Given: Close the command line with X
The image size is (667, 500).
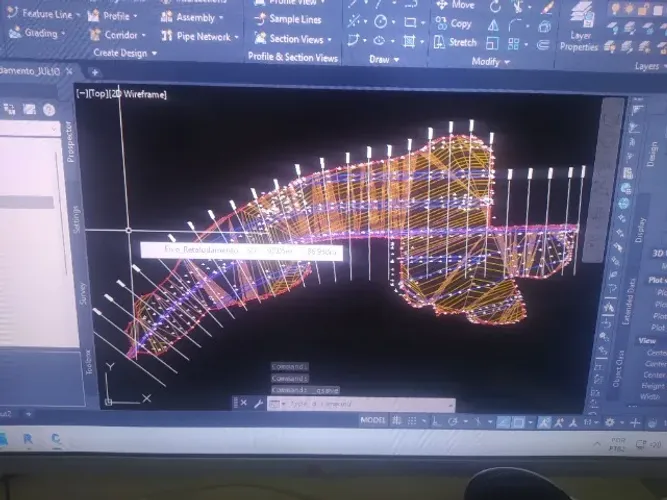Looking at the screenshot, I should coord(243,403).
